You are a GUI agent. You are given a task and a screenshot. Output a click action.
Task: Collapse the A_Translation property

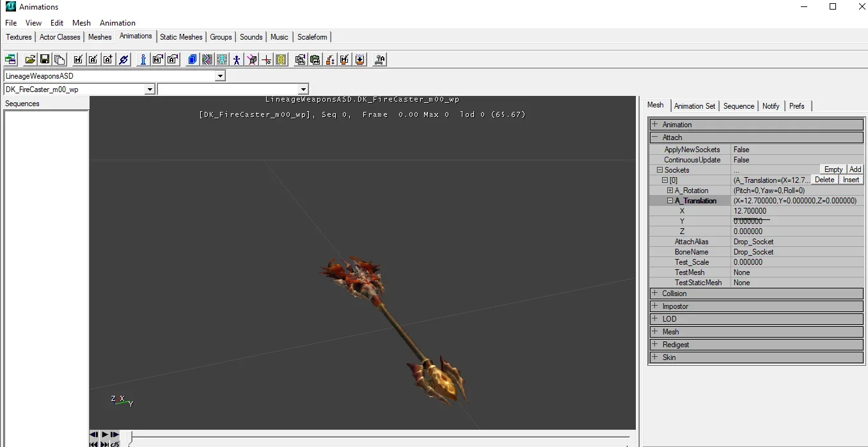point(670,201)
